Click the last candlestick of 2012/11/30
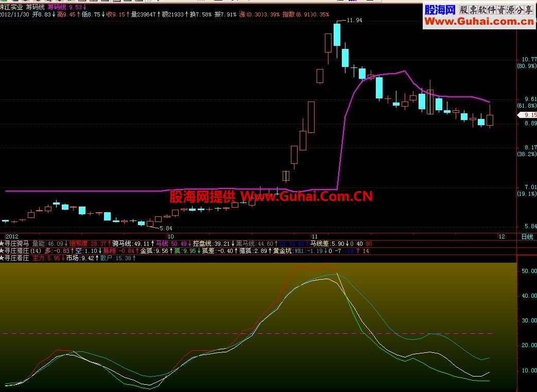This screenshot has height=392, width=537. tap(490, 120)
